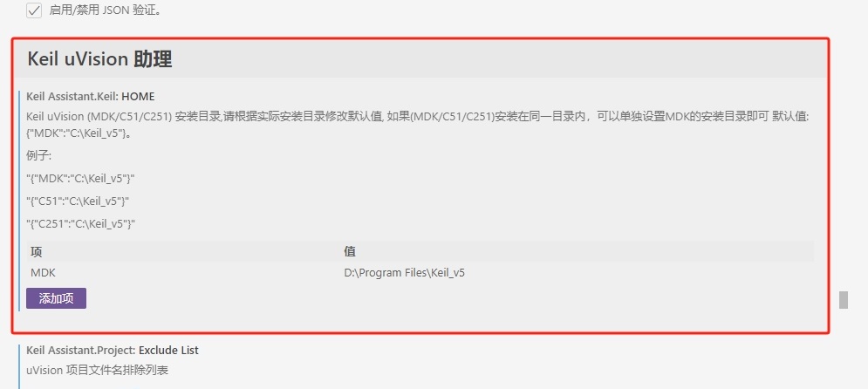868x389 pixels.
Task: Click the 添加项 button
Action: point(56,298)
